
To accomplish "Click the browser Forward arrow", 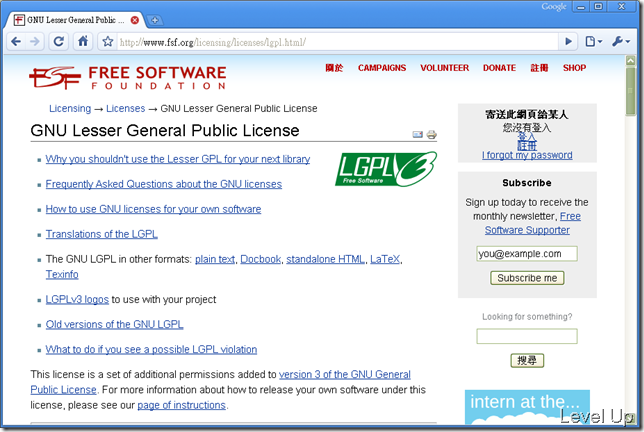I will [x=35, y=41].
